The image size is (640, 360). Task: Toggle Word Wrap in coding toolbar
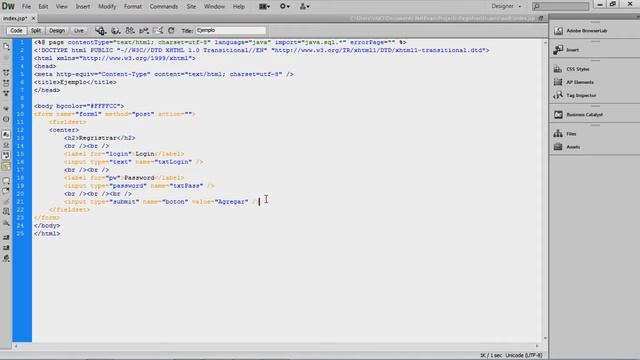click(x=6, y=155)
